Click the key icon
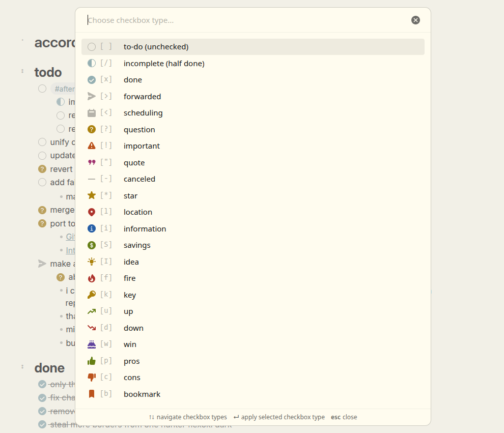The height and width of the screenshot is (433, 504). 92,295
